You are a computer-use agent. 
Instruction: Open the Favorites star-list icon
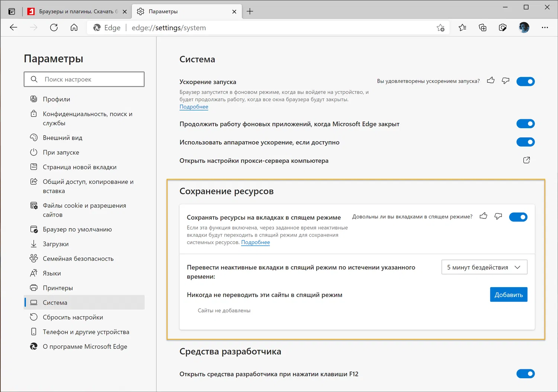click(462, 27)
